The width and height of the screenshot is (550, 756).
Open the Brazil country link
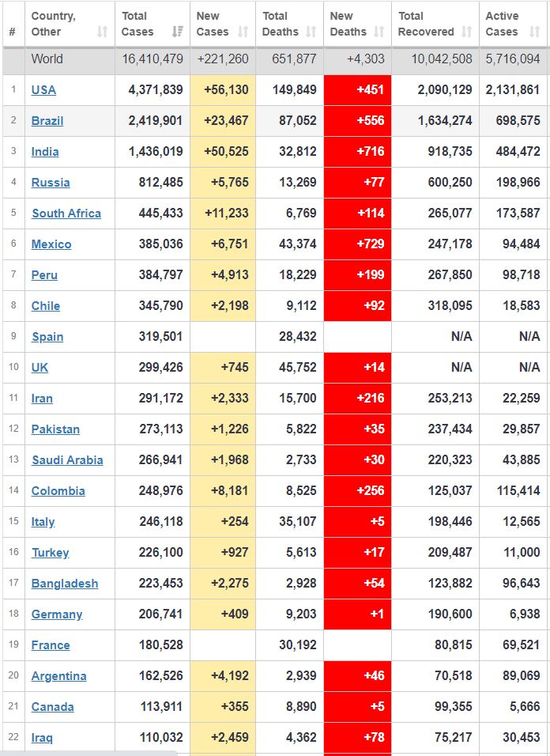(47, 121)
